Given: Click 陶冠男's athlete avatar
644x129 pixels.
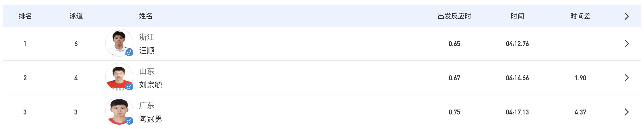Looking at the screenshot, I should 118,111.
